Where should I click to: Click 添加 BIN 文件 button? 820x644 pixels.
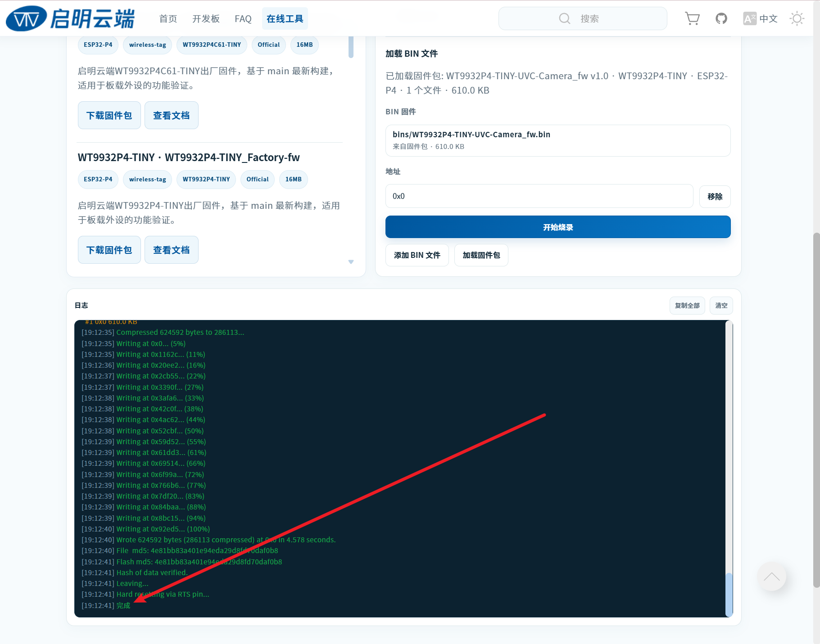tap(417, 255)
